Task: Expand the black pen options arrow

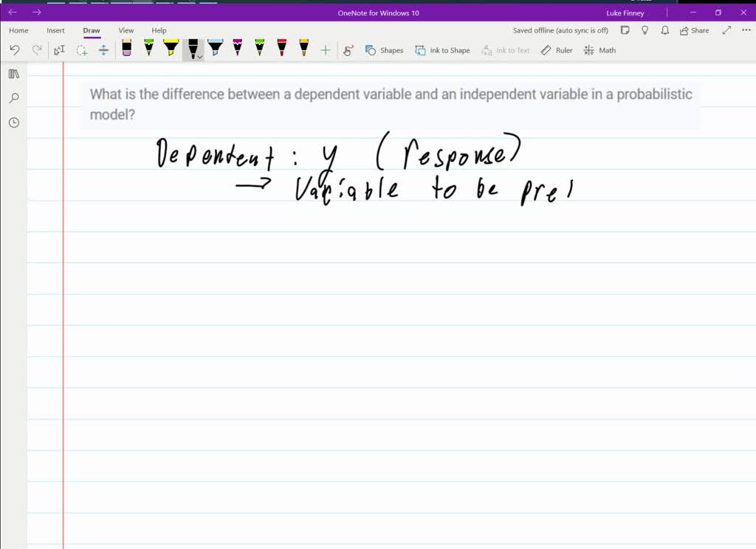Action: pos(199,56)
